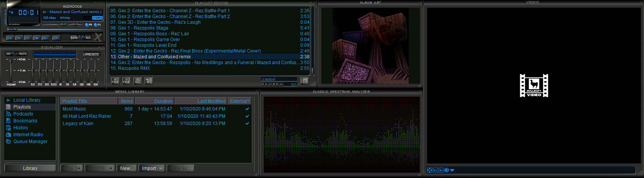Click the playlist editor mini previous button
This screenshot has width=644, height=178.
point(263,84)
